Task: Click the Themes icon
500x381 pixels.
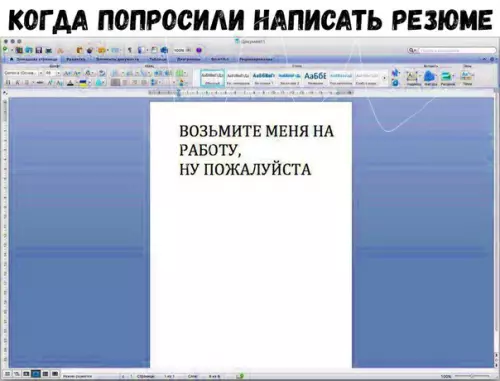Action: point(467,77)
